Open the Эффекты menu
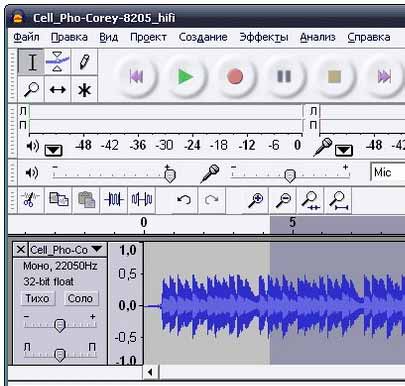Screen dimensions: 405x386 click(x=264, y=37)
